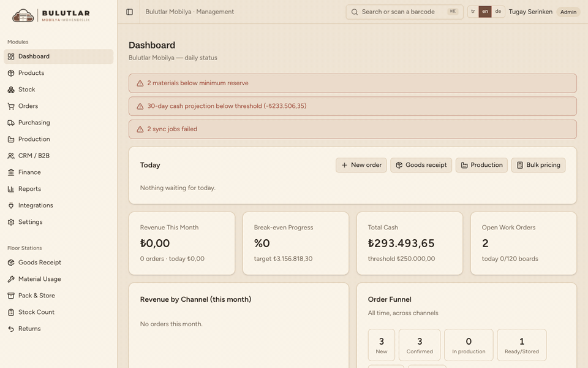This screenshot has height=368, width=588.
Task: Click the Orders cart icon
Action: pos(11,106)
